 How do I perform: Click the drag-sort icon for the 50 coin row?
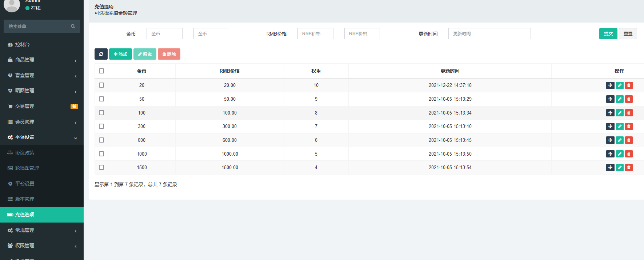point(610,99)
